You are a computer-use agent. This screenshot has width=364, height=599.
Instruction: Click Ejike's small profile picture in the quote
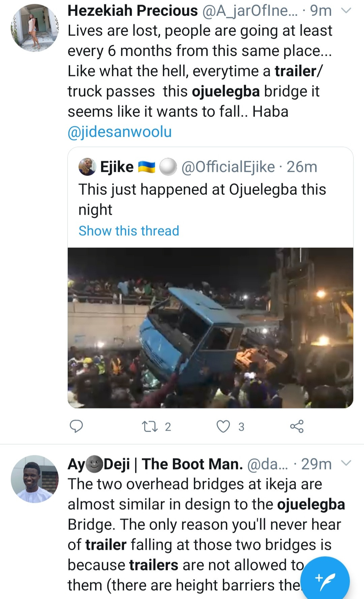(x=87, y=168)
